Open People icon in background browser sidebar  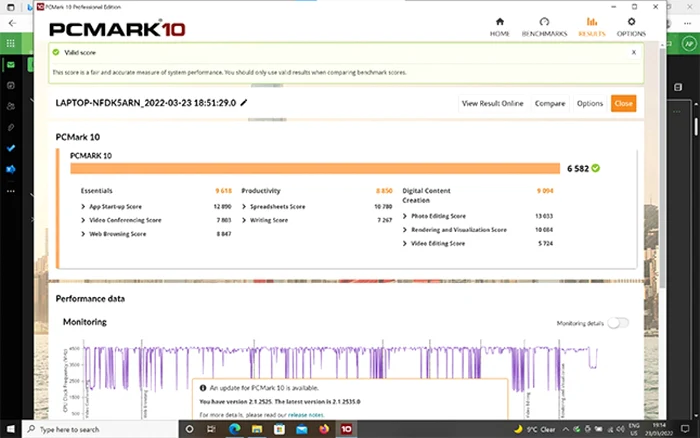point(11,106)
